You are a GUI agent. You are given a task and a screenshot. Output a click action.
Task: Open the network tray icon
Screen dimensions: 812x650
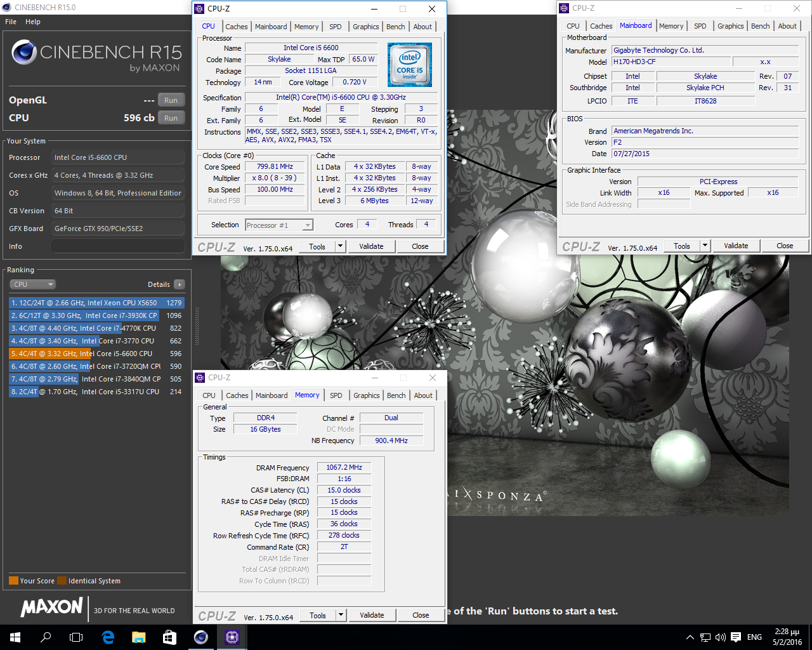[705, 637]
